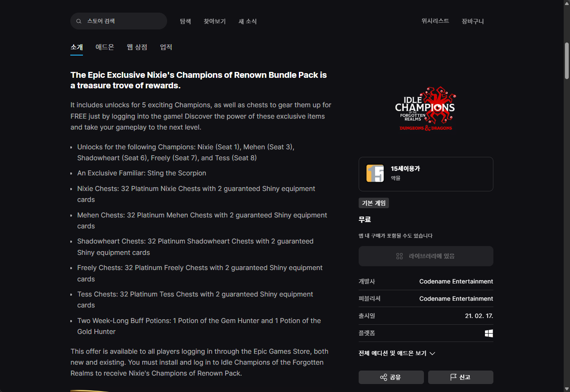
Task: Click the 신고 report button
Action: pos(461,377)
